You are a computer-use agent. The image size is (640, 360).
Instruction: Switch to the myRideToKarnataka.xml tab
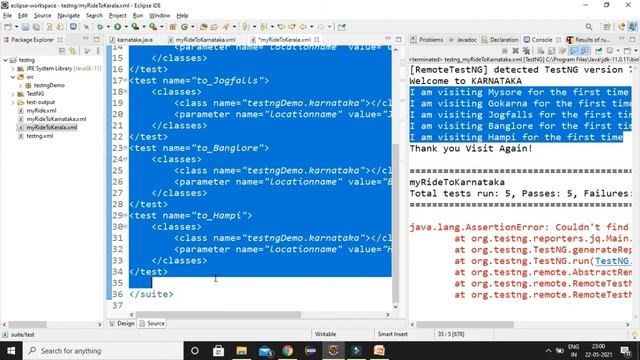pos(202,40)
